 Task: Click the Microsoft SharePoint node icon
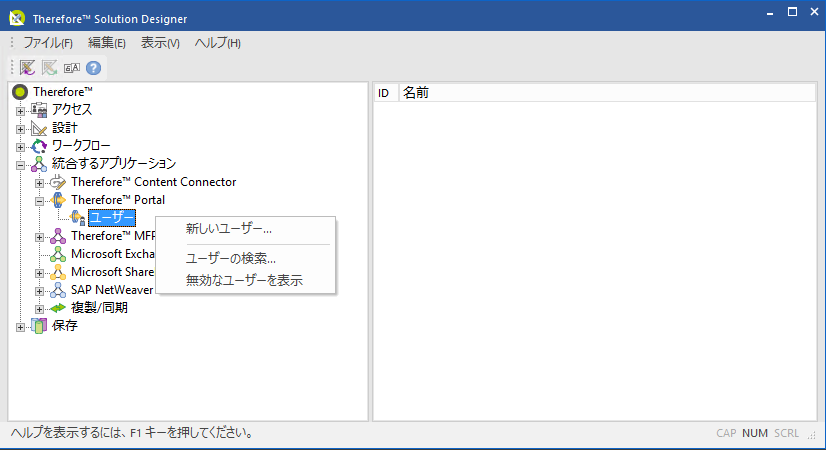point(58,272)
